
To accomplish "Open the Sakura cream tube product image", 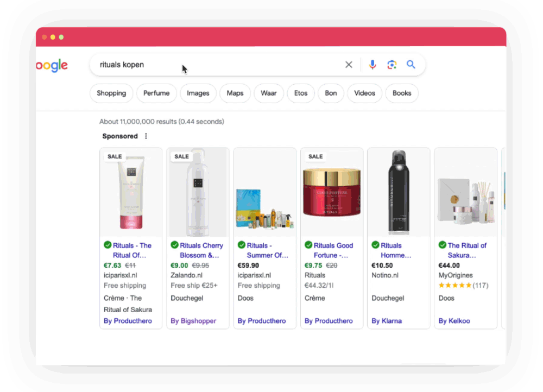I will [131, 193].
